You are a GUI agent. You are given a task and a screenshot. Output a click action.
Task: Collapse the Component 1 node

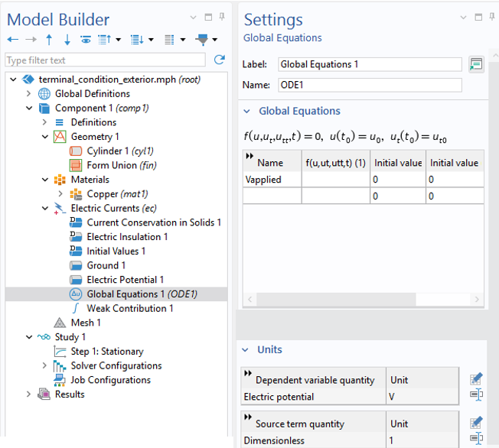pyautogui.click(x=29, y=108)
